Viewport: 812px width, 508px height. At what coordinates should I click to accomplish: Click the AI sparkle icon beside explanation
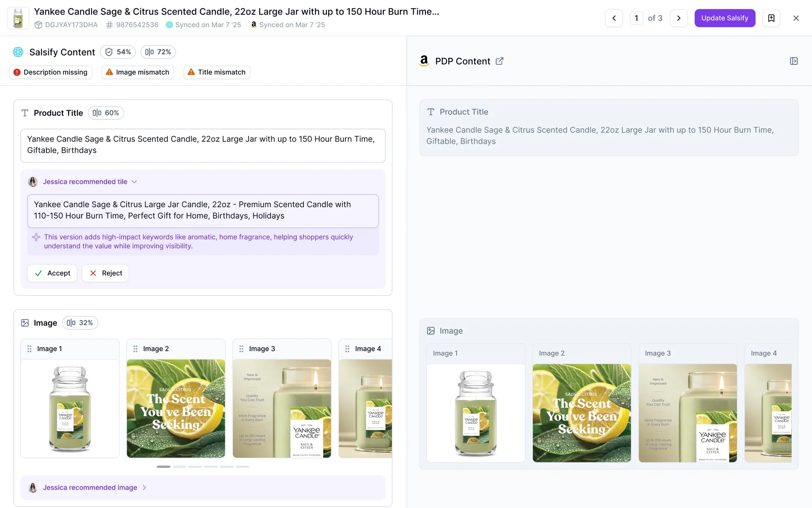point(36,237)
